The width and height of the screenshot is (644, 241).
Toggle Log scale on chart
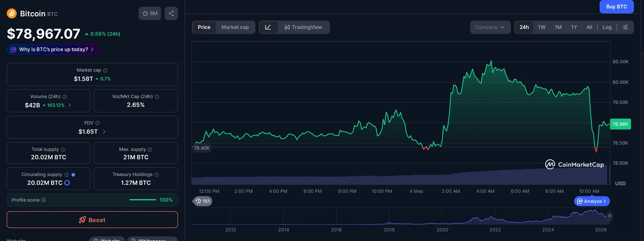tap(607, 27)
